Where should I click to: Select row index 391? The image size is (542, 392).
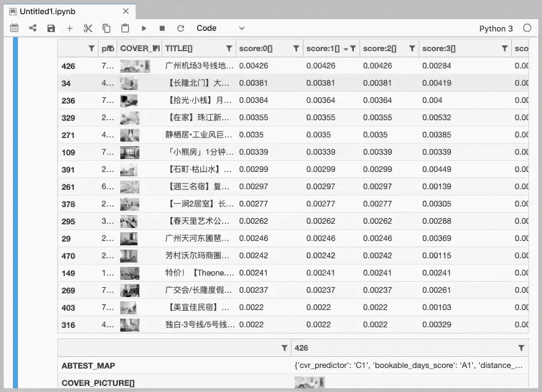[x=68, y=170]
